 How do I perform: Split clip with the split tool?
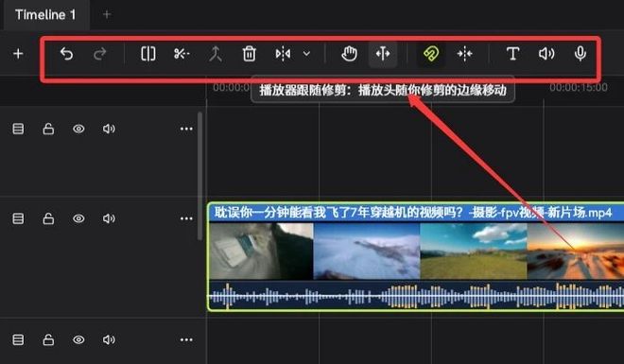point(148,53)
